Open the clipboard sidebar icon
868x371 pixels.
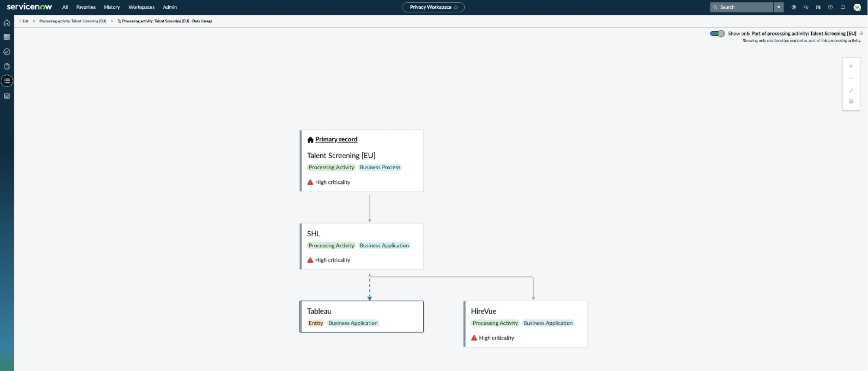point(7,66)
